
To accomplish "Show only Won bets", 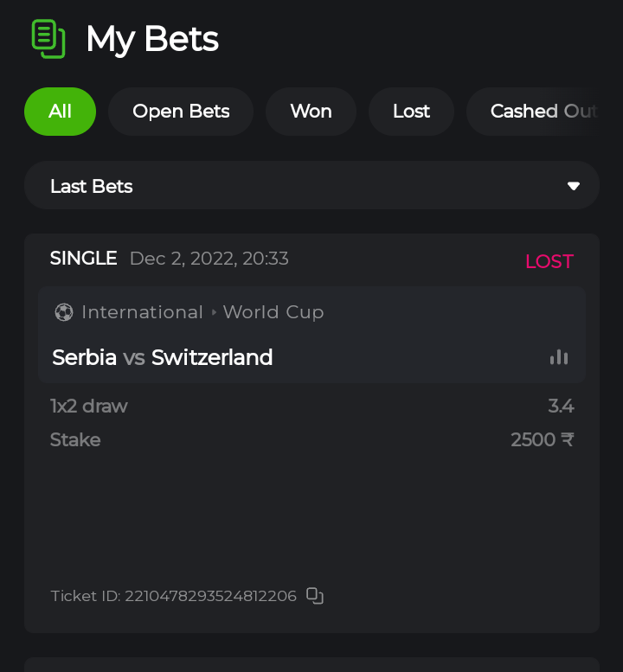I will click(311, 112).
